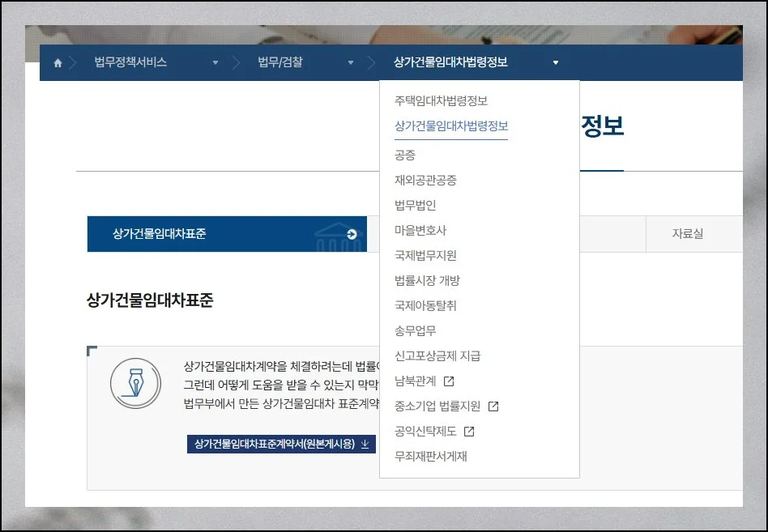Open 신고포상금제 지급 menu link
Image resolution: width=768 pixels, height=532 pixels.
437,355
